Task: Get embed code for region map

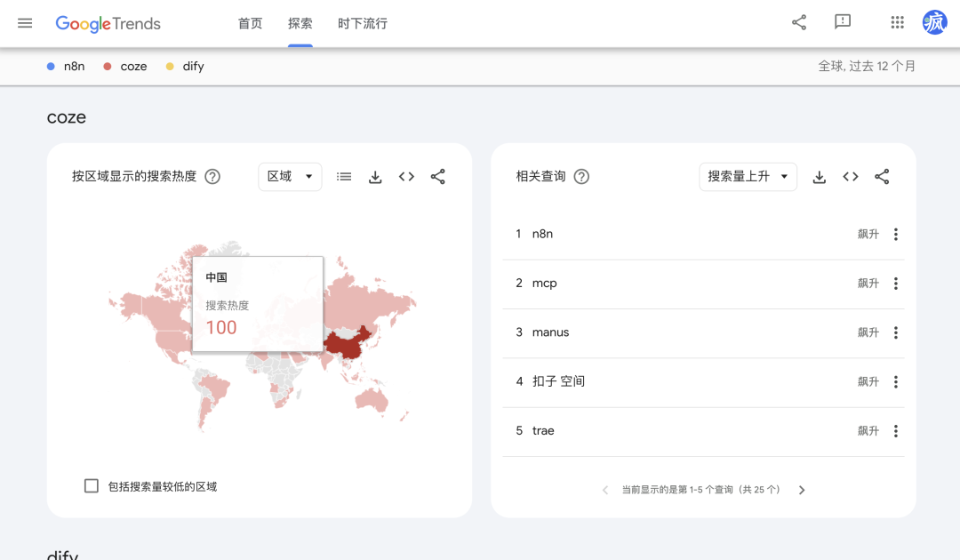Action: [406, 177]
